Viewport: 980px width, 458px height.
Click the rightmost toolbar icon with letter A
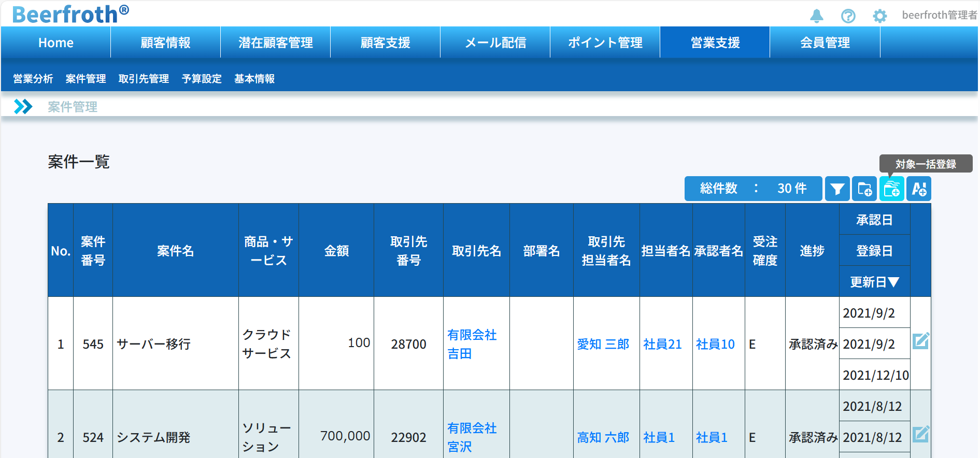coord(919,189)
